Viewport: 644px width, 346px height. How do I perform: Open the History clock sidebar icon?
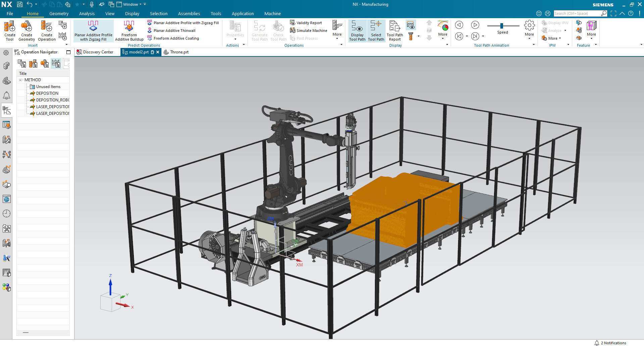(x=6, y=214)
